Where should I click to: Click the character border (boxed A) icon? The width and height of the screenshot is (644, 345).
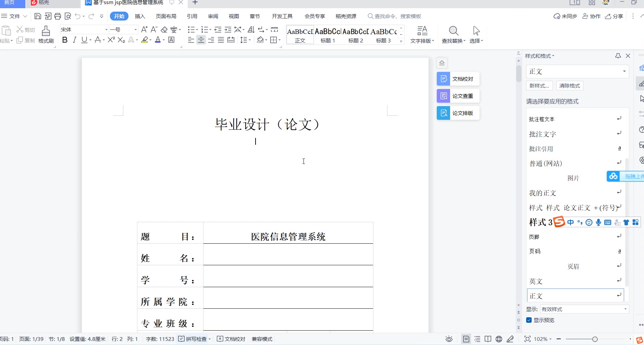[x=171, y=40]
